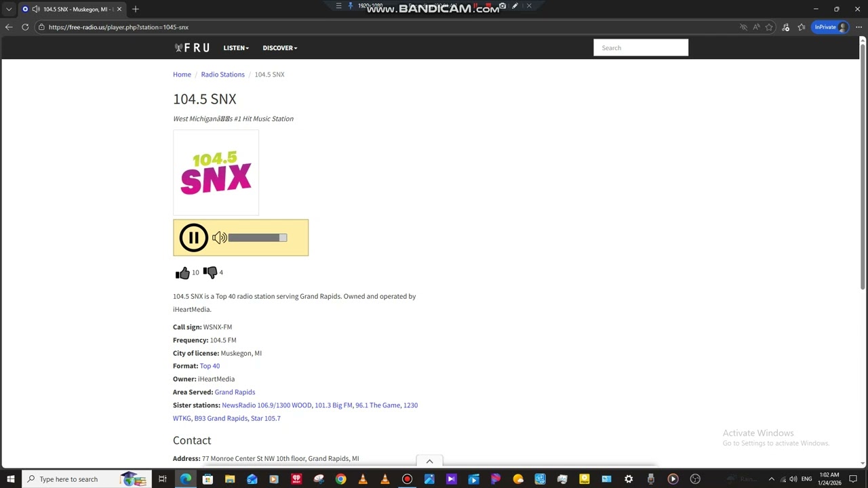The image size is (868, 488).
Task: Open File Explorer from taskbar
Action: pos(230,479)
